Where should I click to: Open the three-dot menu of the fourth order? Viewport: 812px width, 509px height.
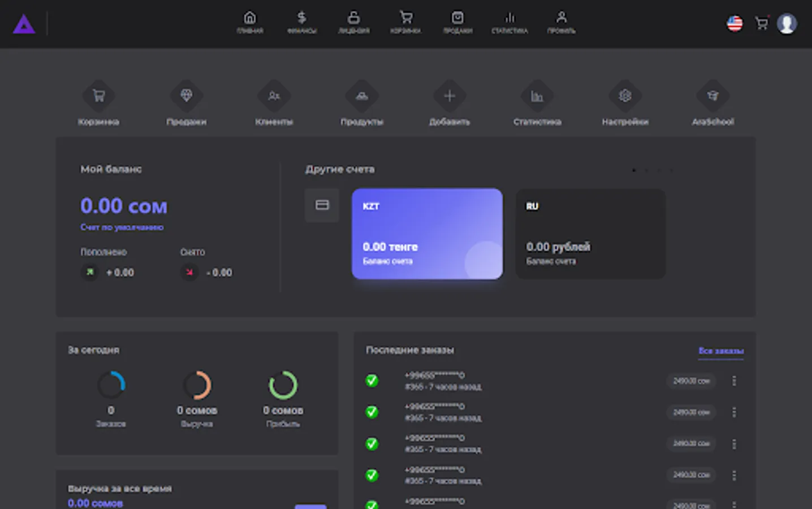734,475
